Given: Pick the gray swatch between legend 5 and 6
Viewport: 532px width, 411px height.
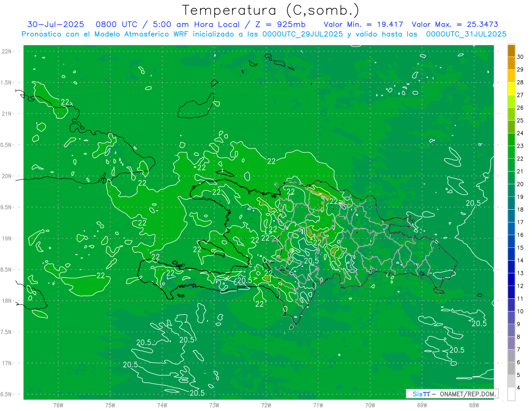Looking at the screenshot, I should [x=511, y=368].
